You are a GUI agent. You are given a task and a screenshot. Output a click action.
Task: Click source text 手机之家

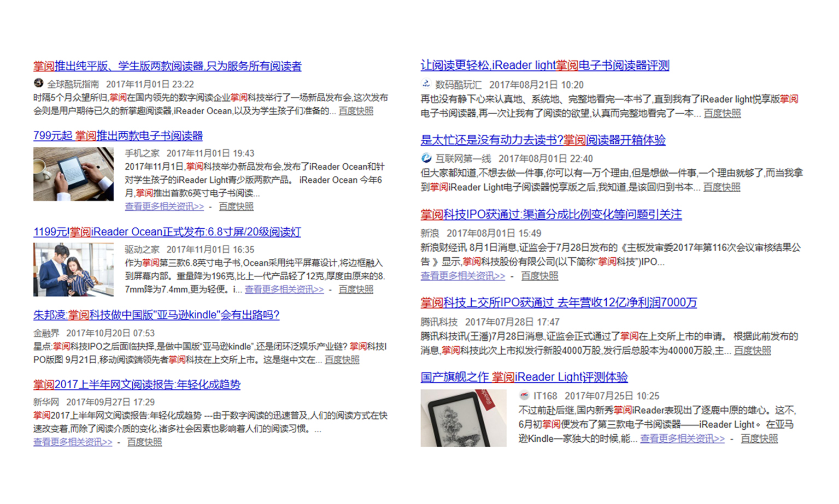click(142, 153)
